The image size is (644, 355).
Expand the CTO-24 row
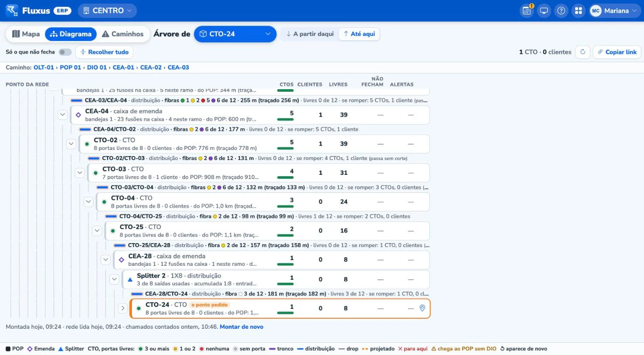[123, 308]
